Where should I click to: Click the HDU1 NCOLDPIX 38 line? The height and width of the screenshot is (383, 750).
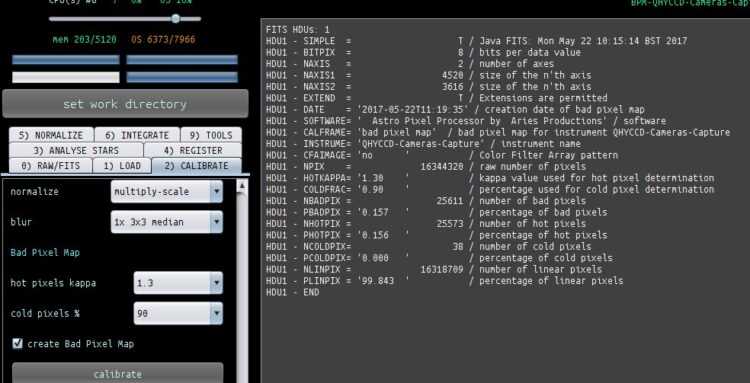[x=428, y=247]
